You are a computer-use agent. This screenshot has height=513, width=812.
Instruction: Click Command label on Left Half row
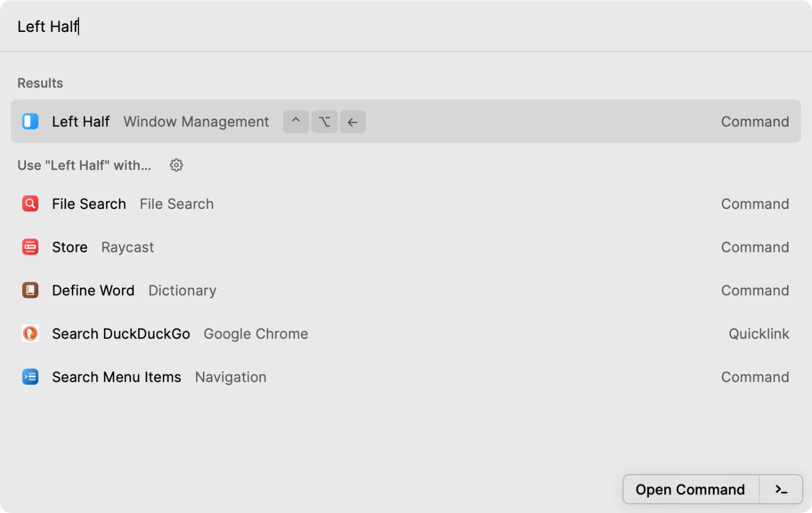[755, 122]
